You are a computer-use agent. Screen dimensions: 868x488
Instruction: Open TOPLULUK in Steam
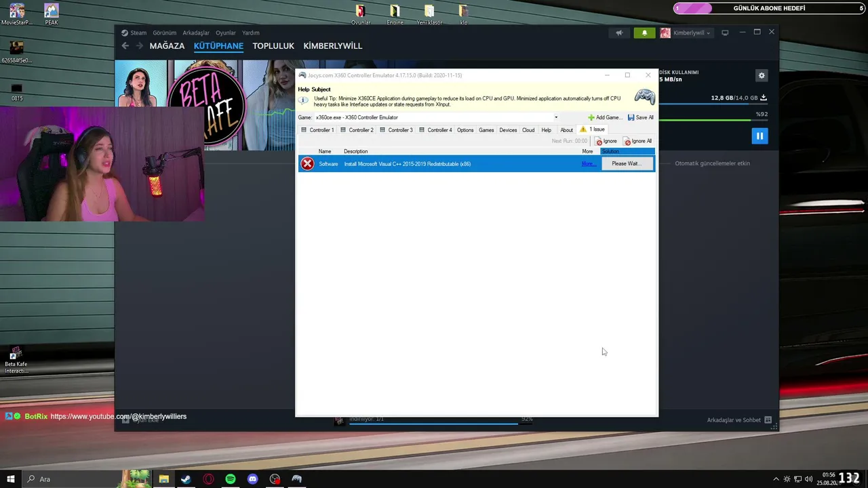pos(273,46)
